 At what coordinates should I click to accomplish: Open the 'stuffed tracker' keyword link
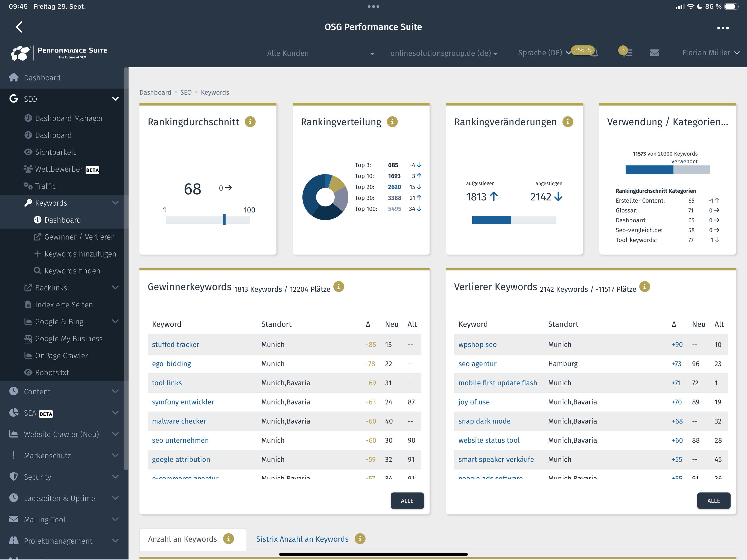coord(175,345)
